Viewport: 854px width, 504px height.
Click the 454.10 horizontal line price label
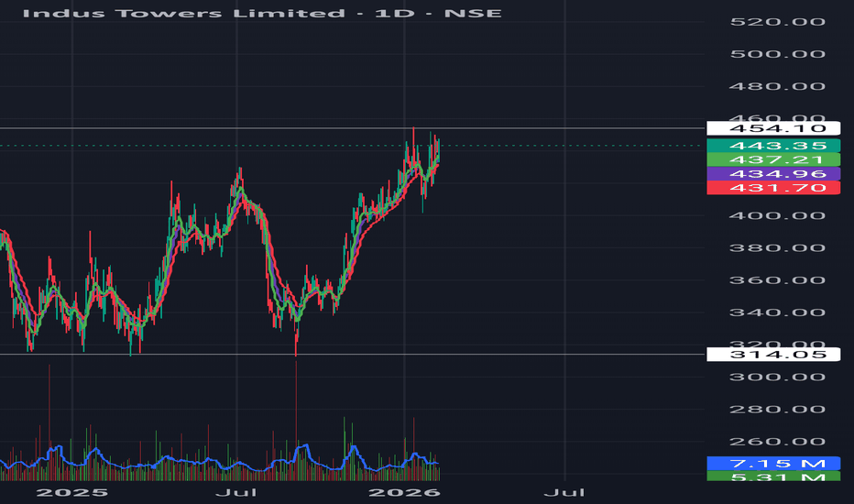click(x=773, y=128)
